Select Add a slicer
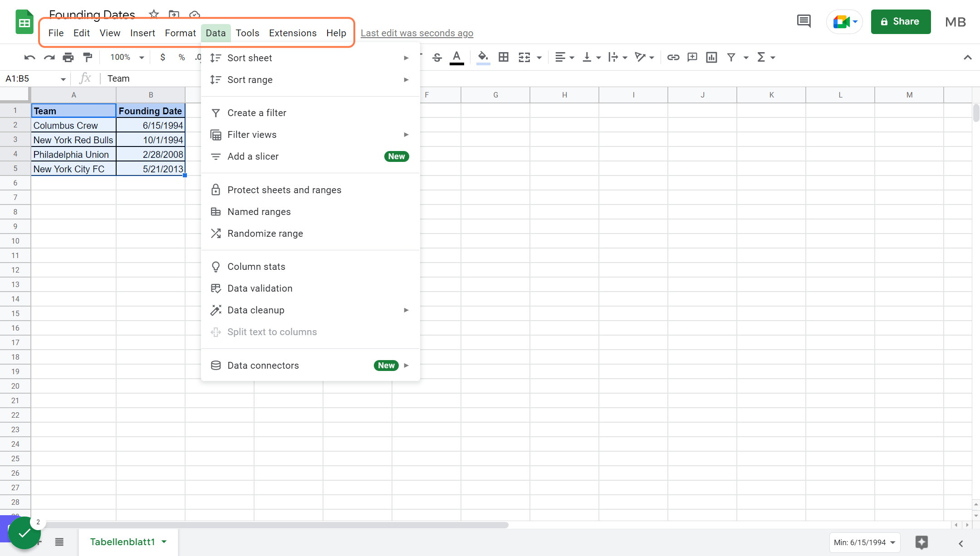This screenshot has height=556, width=980. [310, 156]
